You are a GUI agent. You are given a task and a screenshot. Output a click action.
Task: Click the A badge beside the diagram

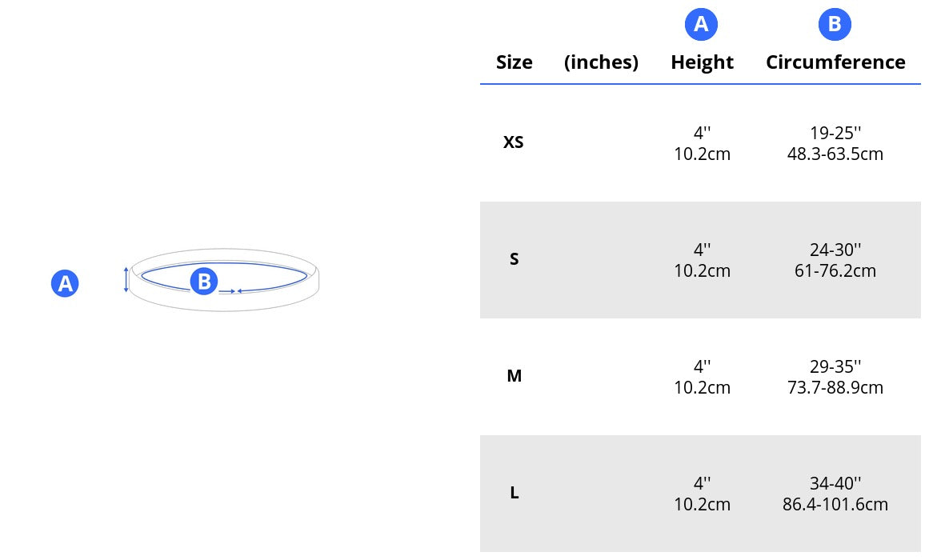coord(65,283)
